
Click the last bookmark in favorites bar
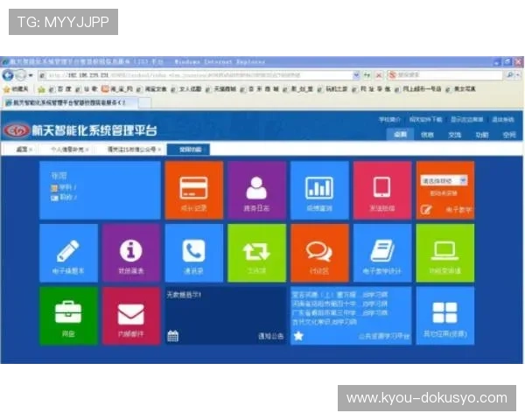click(x=461, y=89)
